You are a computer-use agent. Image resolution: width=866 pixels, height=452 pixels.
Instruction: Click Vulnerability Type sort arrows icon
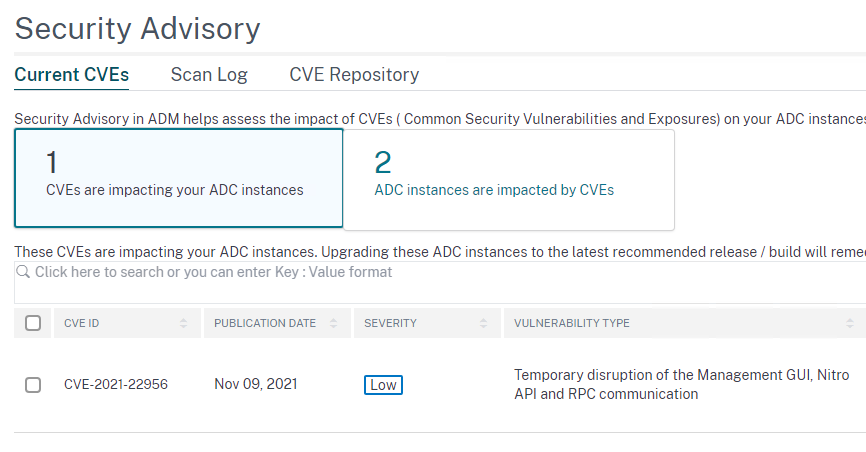[x=850, y=323]
